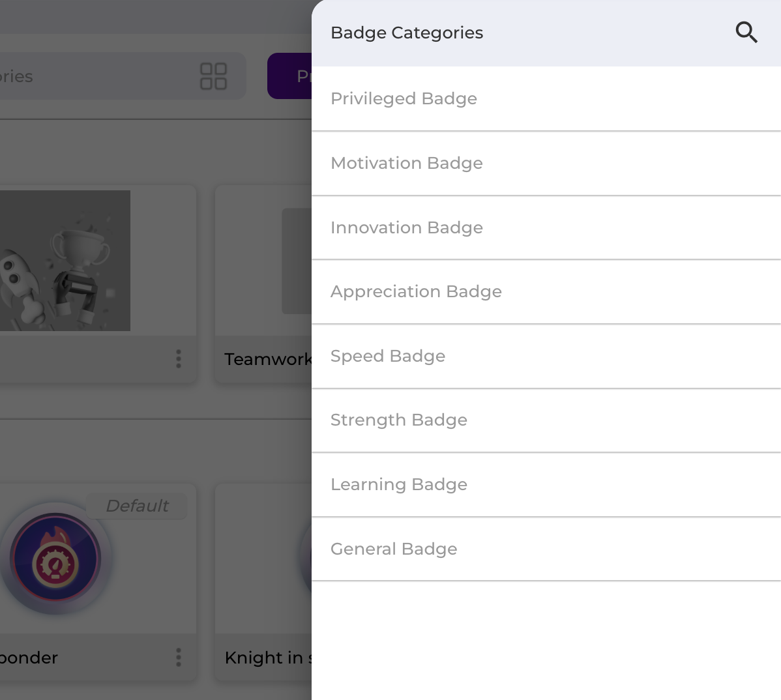Click the Badge Categories header title
Image resolution: width=781 pixels, height=700 pixels.
point(406,33)
